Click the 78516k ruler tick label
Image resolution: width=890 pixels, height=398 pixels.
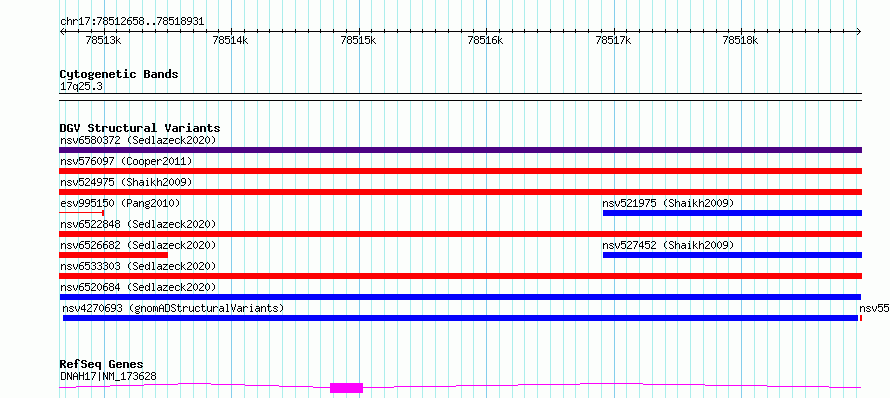coord(485,40)
